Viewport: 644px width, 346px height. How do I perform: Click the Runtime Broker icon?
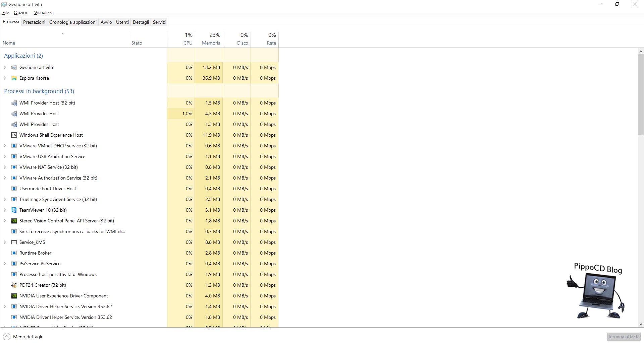(x=14, y=253)
